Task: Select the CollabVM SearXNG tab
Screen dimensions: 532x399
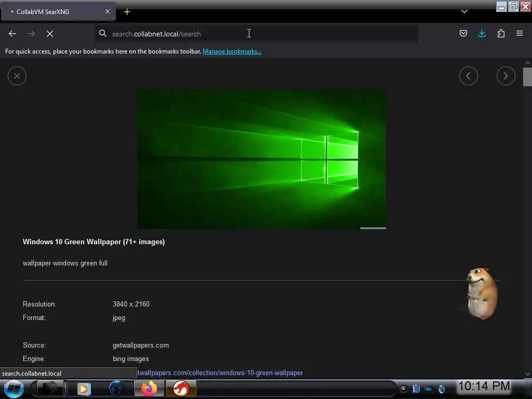Action: pyautogui.click(x=58, y=11)
